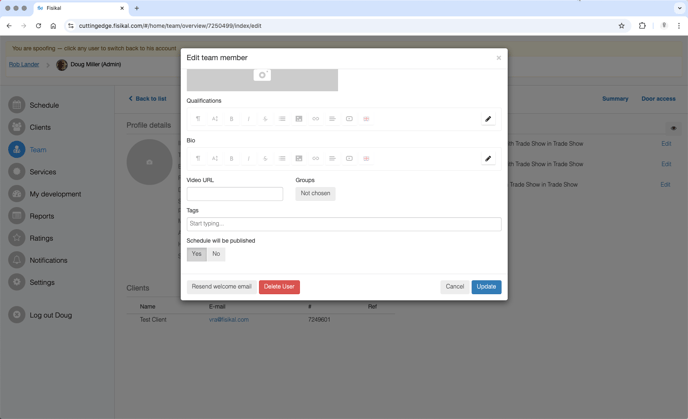
Task: Click the link icon in Qualifications toolbar
Action: (315, 119)
